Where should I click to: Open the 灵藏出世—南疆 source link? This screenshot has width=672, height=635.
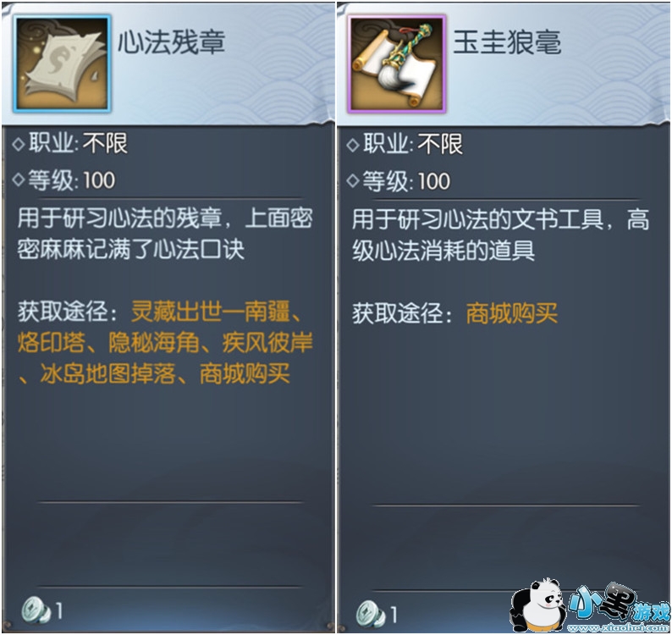(211, 312)
